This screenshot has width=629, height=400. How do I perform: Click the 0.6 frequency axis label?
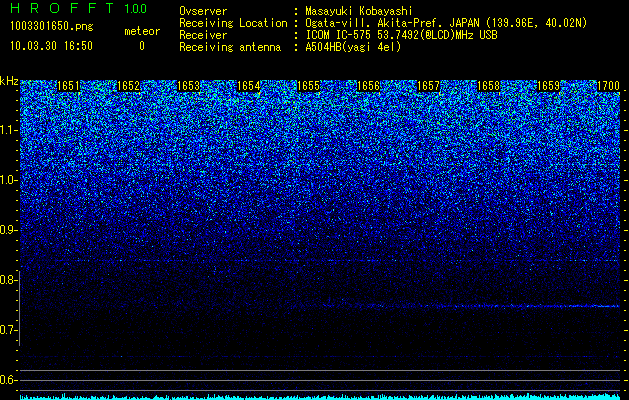[x=9, y=380]
